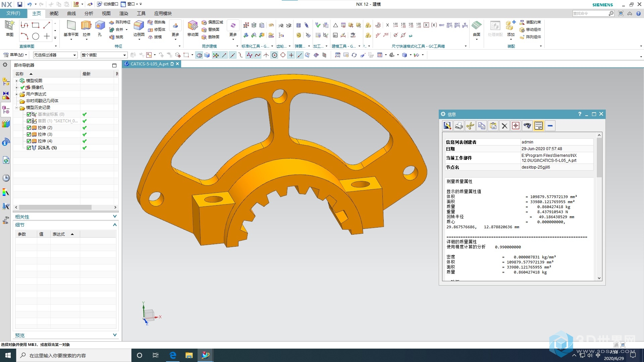Select the 草图 sketch tool
This screenshot has height=362, width=644.
(x=9, y=28)
